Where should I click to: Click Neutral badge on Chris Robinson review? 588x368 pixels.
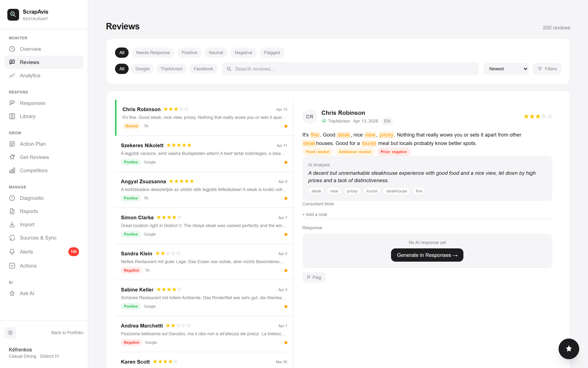[x=131, y=126]
